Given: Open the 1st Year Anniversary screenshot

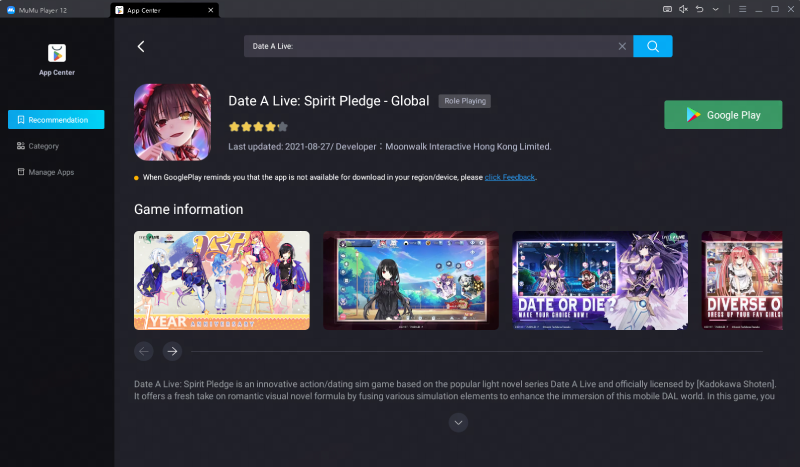Looking at the screenshot, I should coord(222,280).
